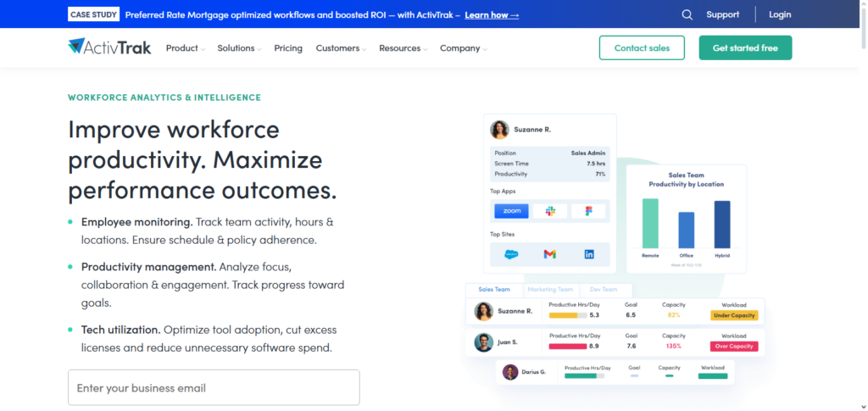Follow the Learn how link
Screen dimensions: 868x411
click(492, 15)
